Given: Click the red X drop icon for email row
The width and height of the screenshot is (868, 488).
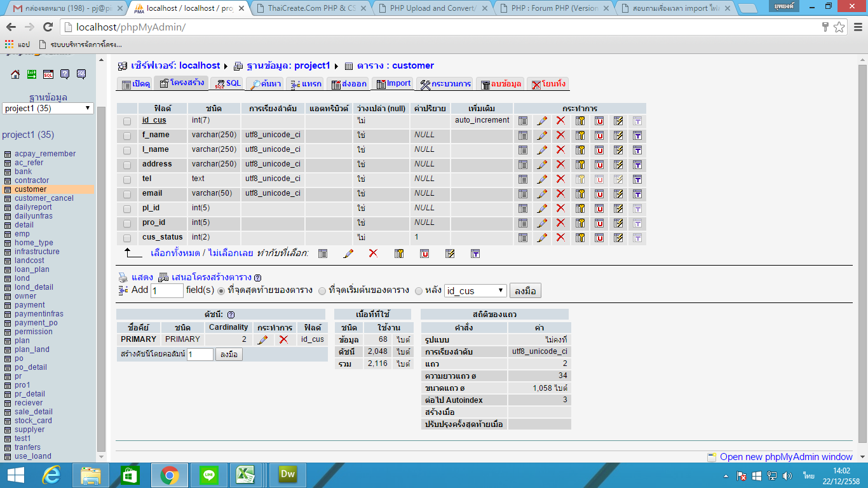Looking at the screenshot, I should [x=560, y=194].
